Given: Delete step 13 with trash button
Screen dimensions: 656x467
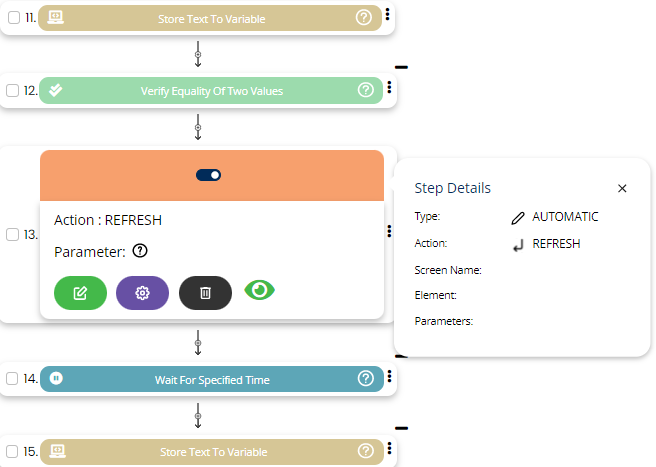Looking at the screenshot, I should pos(205,293).
